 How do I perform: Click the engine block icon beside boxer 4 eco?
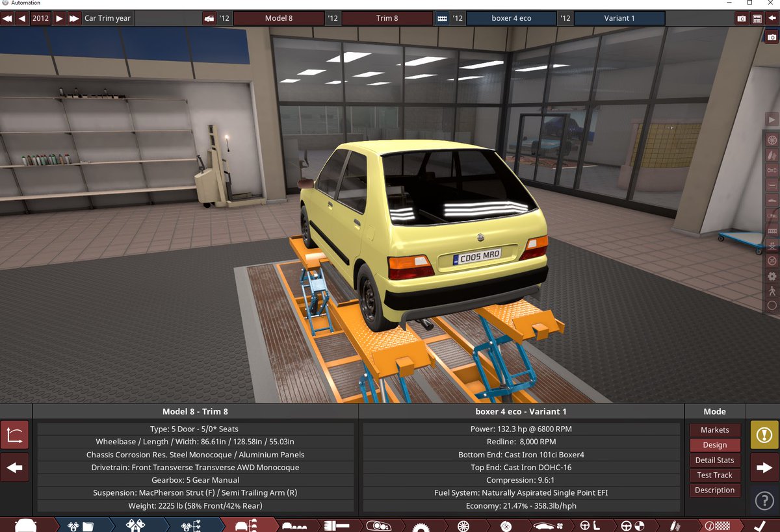click(x=442, y=18)
